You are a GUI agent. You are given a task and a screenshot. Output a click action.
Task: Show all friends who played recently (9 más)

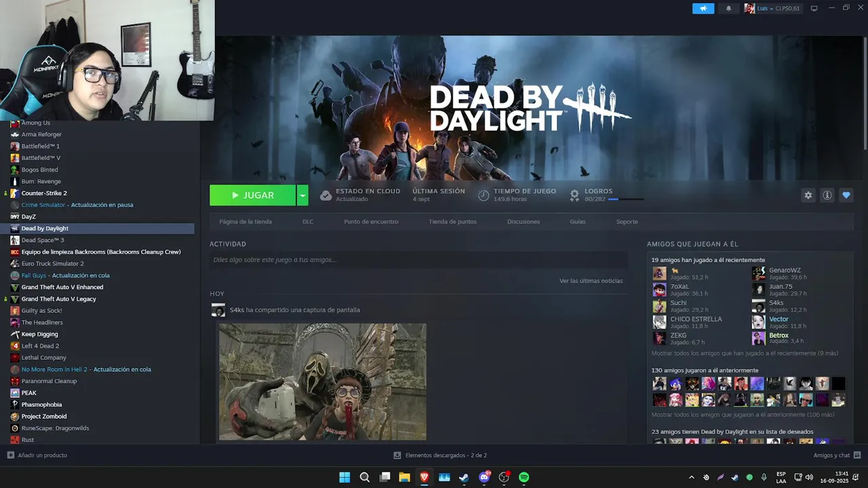coord(745,353)
